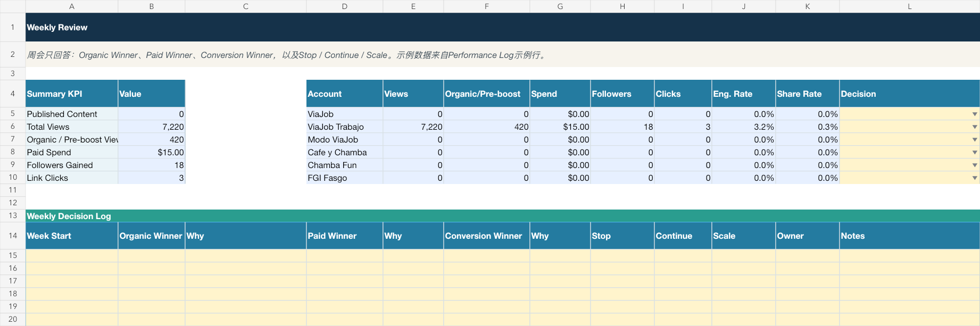This screenshot has width=980, height=326.
Task: Click the Owner header cell
Action: click(808, 236)
